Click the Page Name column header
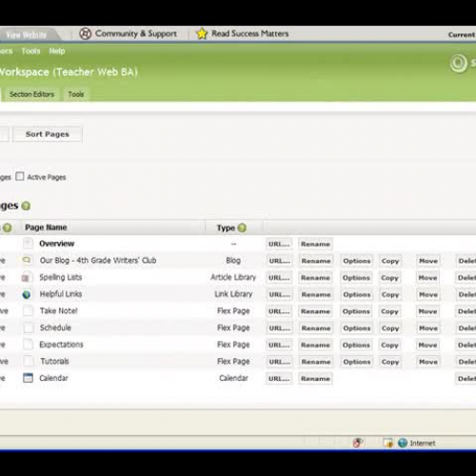476x476 pixels. click(46, 228)
